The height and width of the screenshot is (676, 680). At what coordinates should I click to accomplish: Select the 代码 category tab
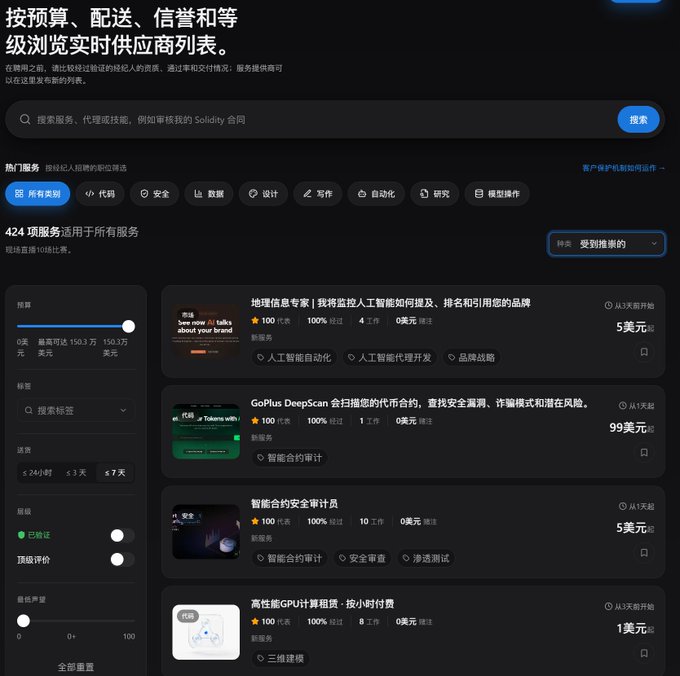point(100,194)
